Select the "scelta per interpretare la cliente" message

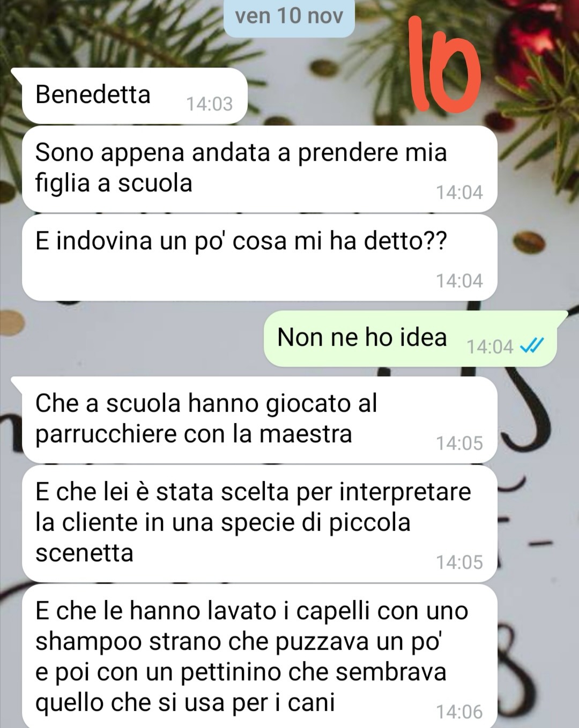258,524
